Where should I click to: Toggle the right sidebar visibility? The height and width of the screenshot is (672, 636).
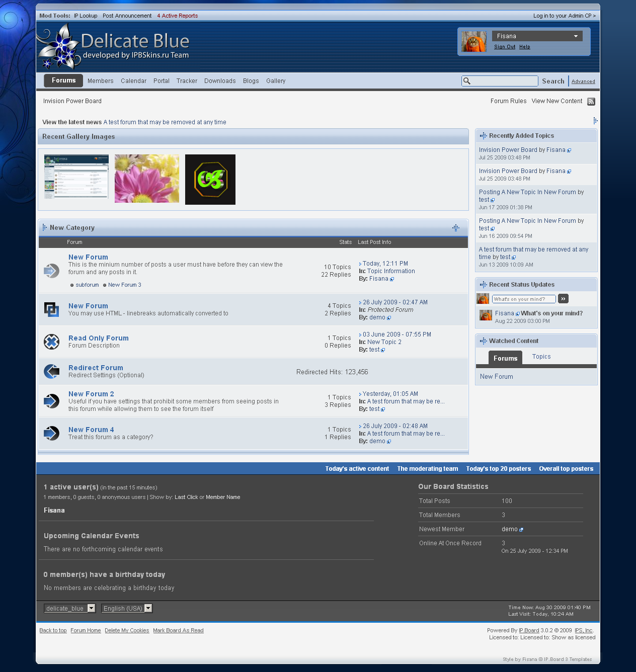[595, 121]
